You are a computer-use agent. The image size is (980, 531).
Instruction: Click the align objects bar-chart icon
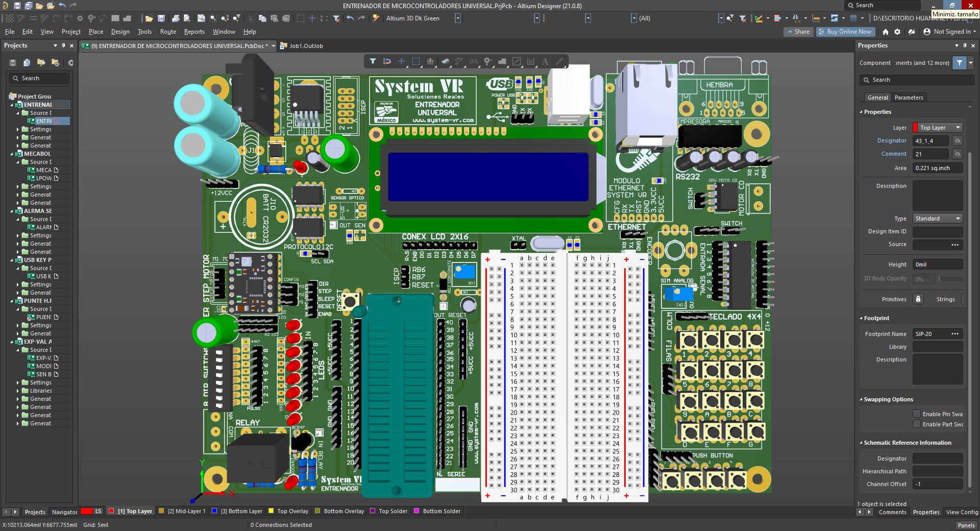pyautogui.click(x=430, y=62)
